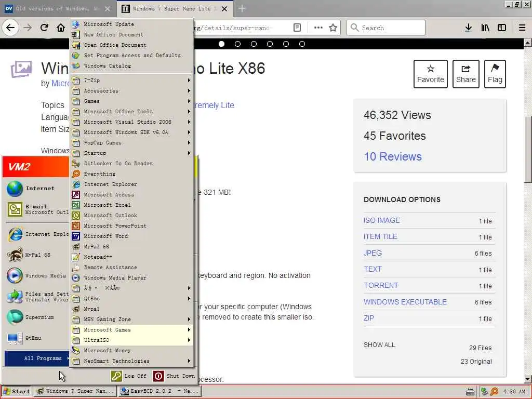Screen dimensions: 532x399
Task: Expand the Startup folder
Action: pos(131,153)
